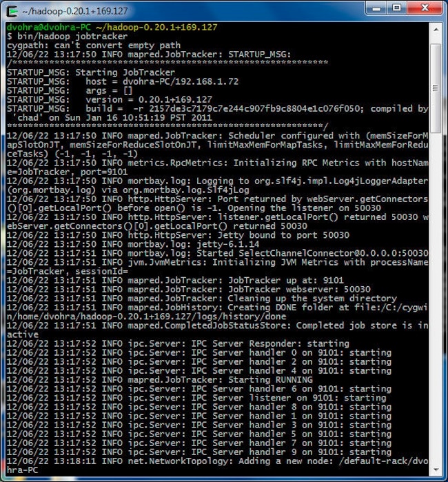Click the scrollbar down arrow
Image resolution: width=448 pixels, height=482 pixels.
(x=436, y=470)
